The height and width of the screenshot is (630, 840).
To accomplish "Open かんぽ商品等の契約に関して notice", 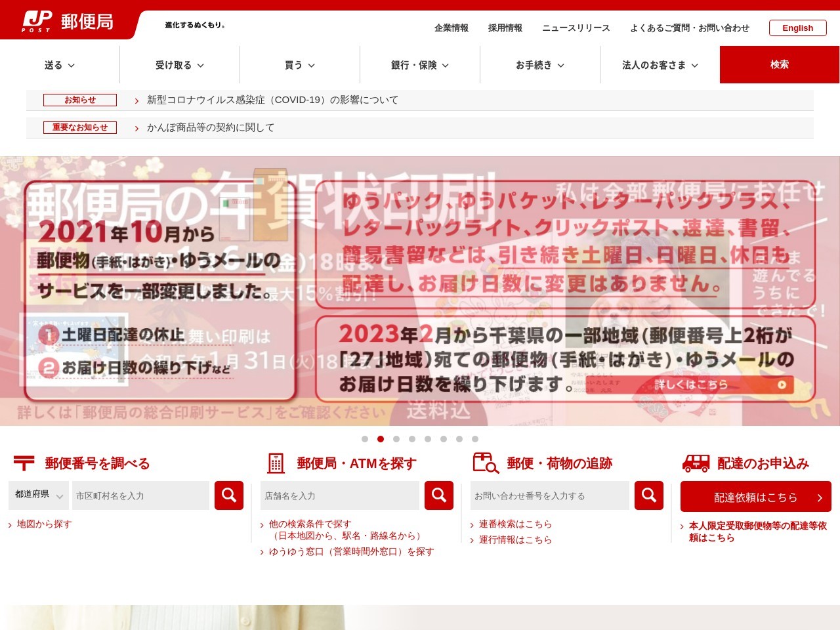I will point(211,127).
